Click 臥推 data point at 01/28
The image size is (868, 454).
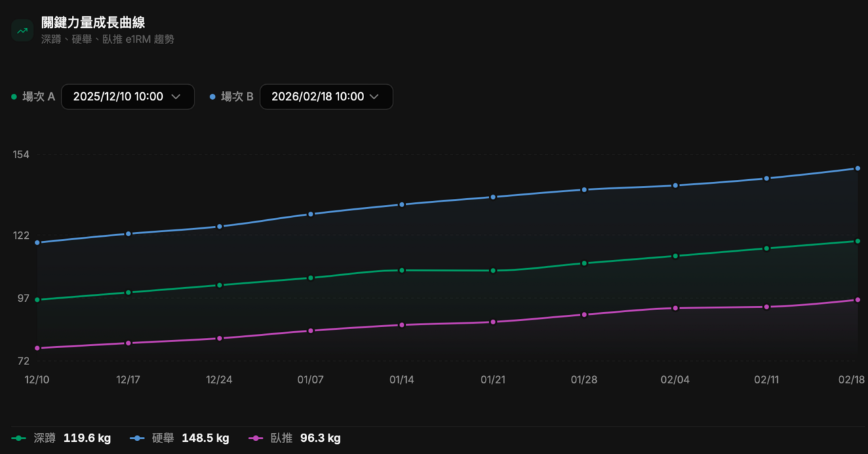(584, 315)
